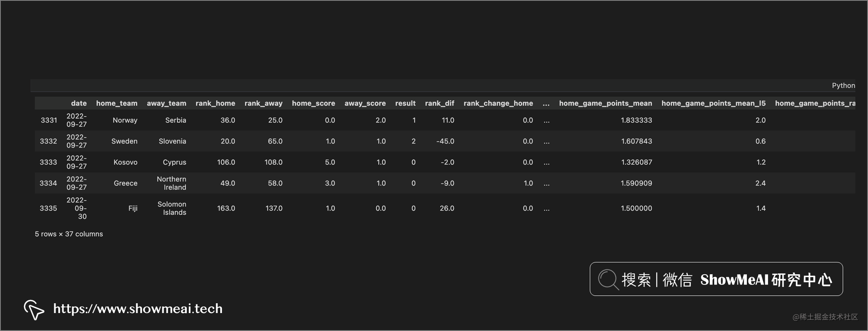Screen dimensions: 868x331
Task: Select the rank_dif column header
Action: pos(439,103)
